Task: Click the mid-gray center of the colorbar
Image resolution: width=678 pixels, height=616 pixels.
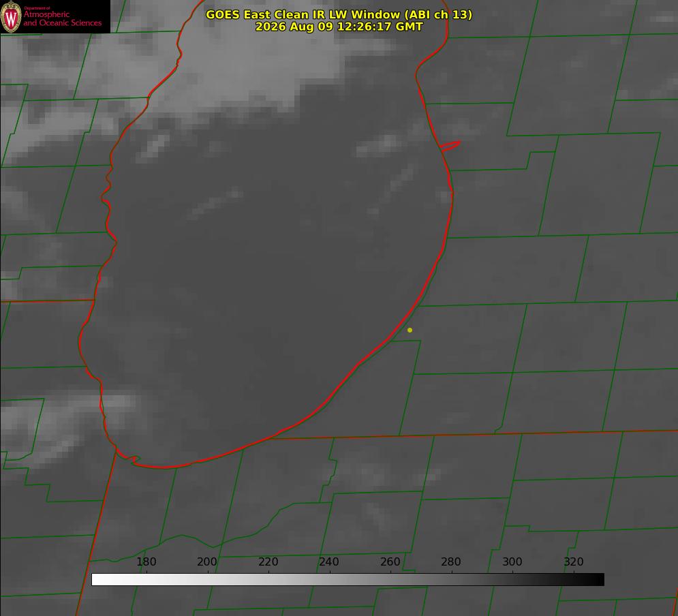Action: pyautogui.click(x=348, y=580)
